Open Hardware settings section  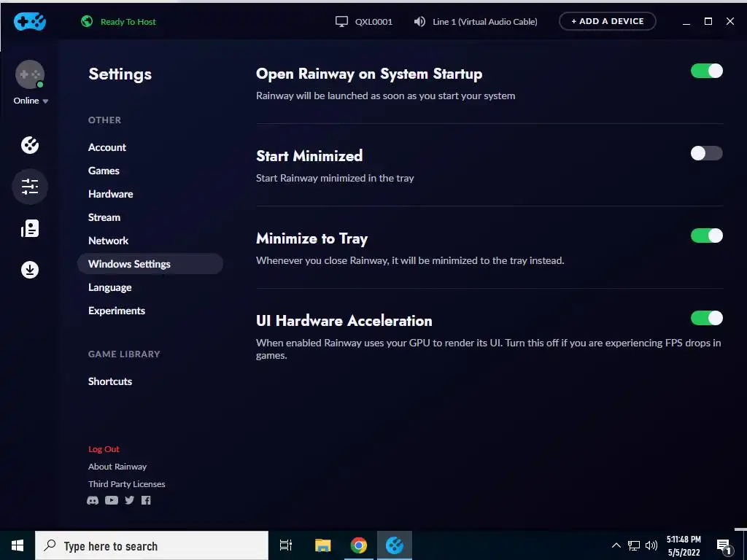(111, 194)
